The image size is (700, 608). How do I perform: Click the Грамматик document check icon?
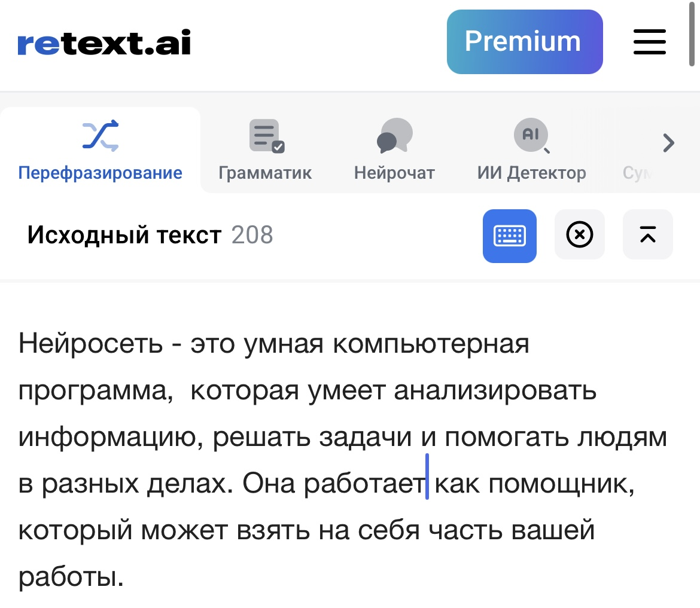click(266, 136)
